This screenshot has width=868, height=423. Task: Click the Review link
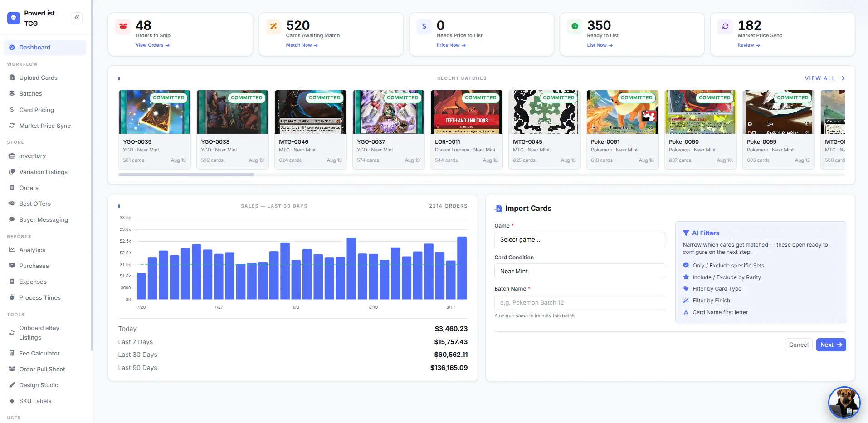[x=748, y=45]
